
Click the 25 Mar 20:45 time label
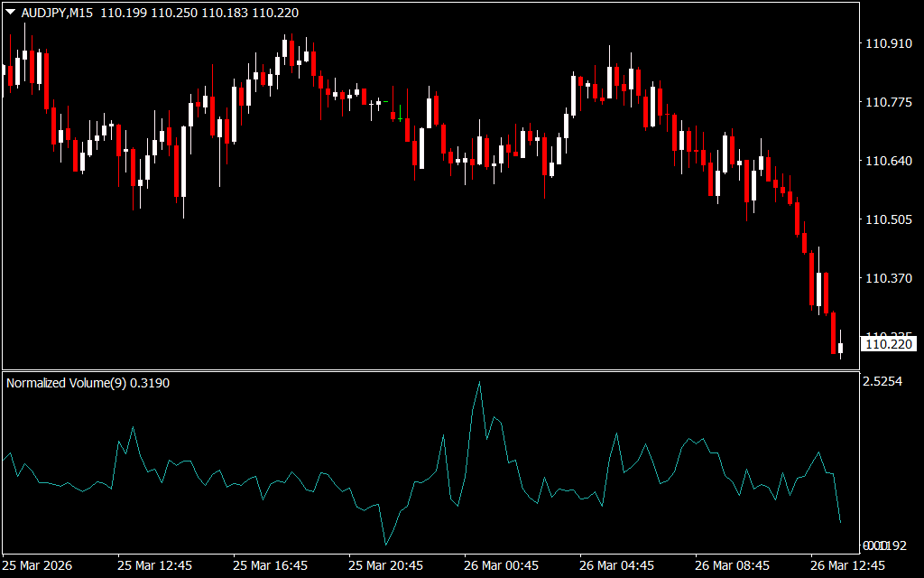pos(385,565)
